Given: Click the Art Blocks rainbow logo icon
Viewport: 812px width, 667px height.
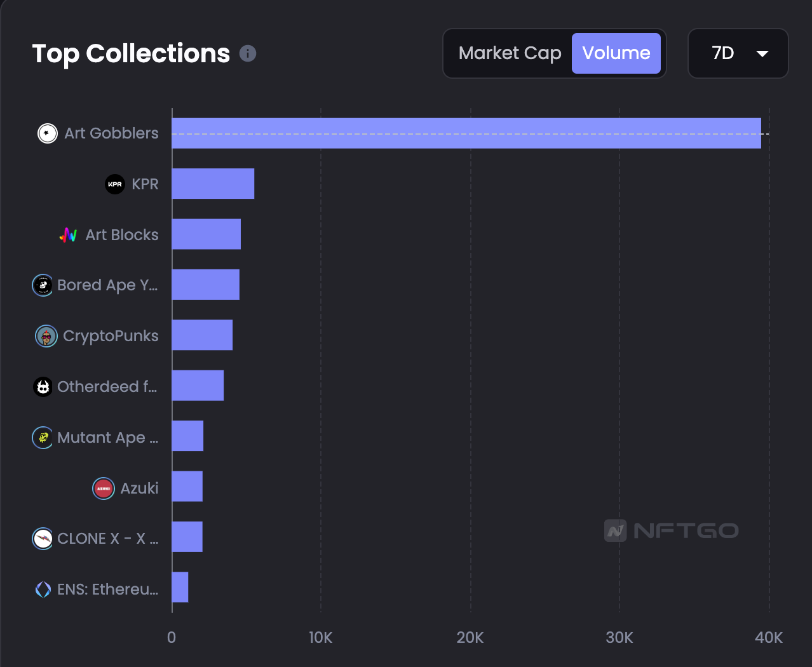Looking at the screenshot, I should [x=69, y=235].
